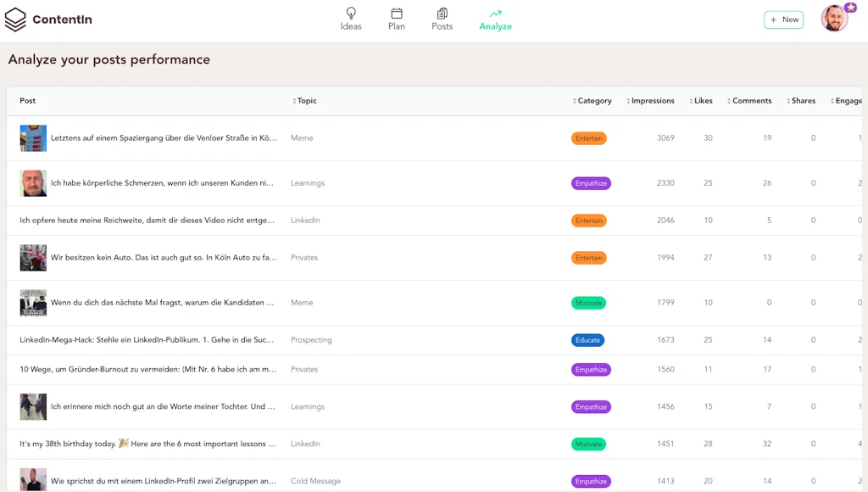Viewport: 868px width, 492px height.
Task: Click the Post column header
Action: 28,101
